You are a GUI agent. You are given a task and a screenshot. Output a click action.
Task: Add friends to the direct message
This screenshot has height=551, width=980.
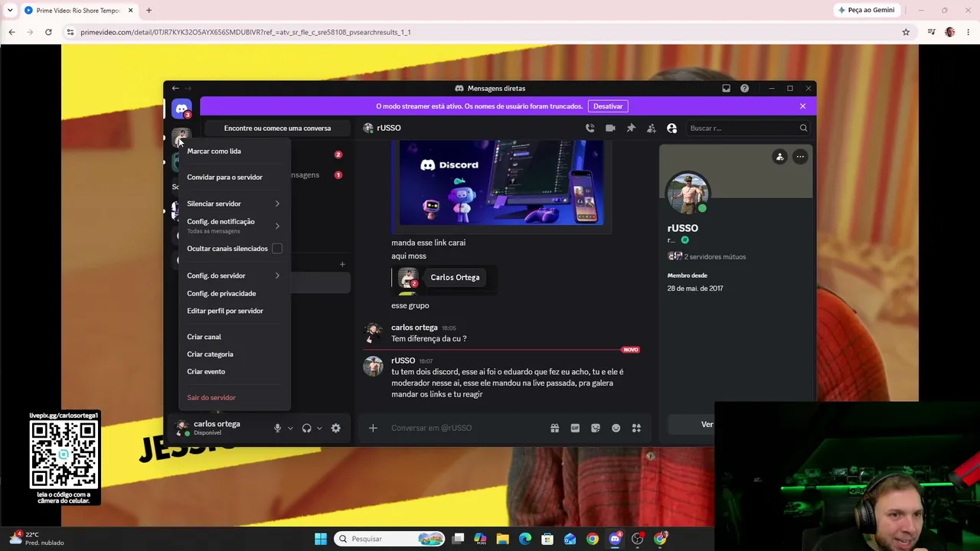pos(652,128)
